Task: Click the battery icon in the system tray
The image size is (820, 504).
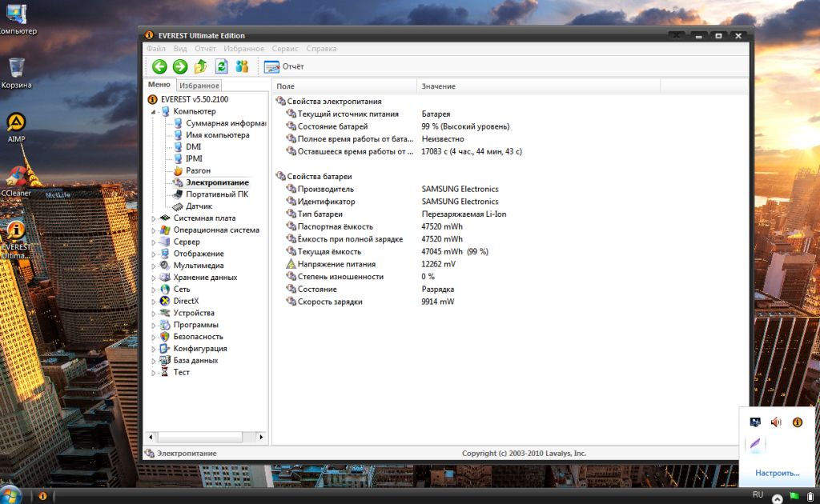Action: tap(810, 496)
